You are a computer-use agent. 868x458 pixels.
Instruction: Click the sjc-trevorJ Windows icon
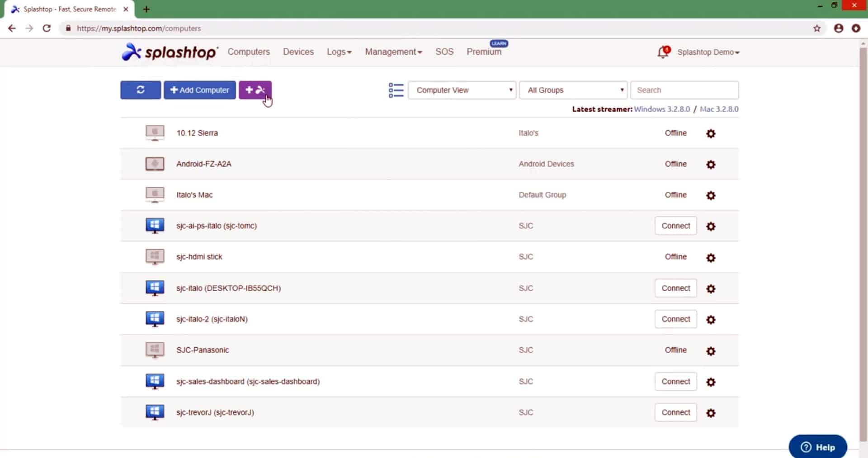(155, 412)
